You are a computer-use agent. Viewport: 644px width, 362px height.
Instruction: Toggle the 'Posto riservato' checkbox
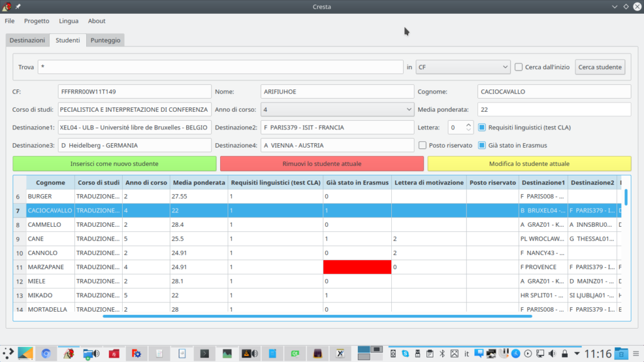(x=422, y=145)
